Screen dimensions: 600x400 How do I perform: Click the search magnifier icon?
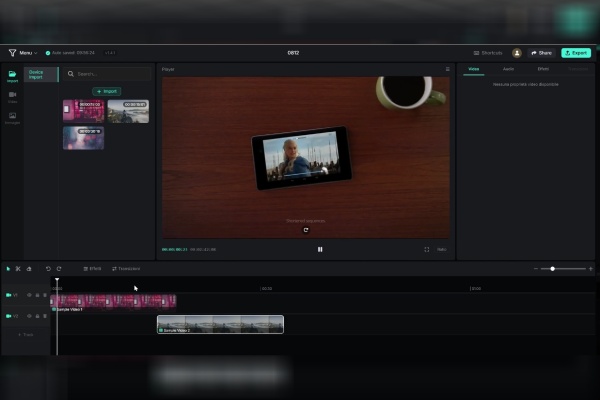click(x=71, y=74)
